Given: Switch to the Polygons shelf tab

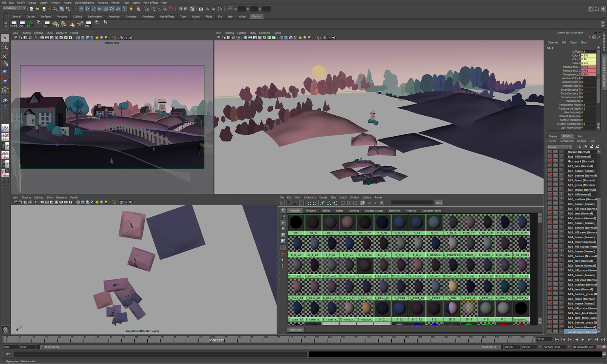Looking at the screenshot, I should pos(62,17).
